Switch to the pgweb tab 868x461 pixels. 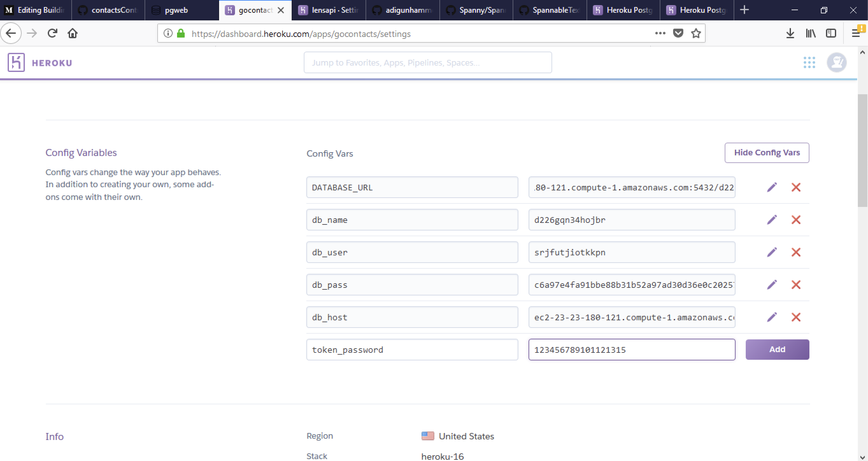coord(176,10)
